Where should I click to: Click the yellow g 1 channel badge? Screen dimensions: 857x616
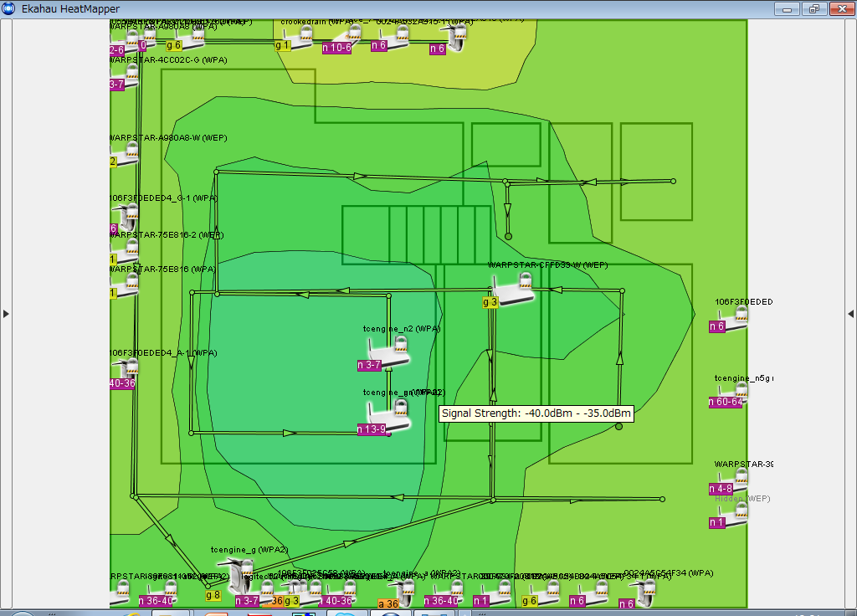click(282, 46)
